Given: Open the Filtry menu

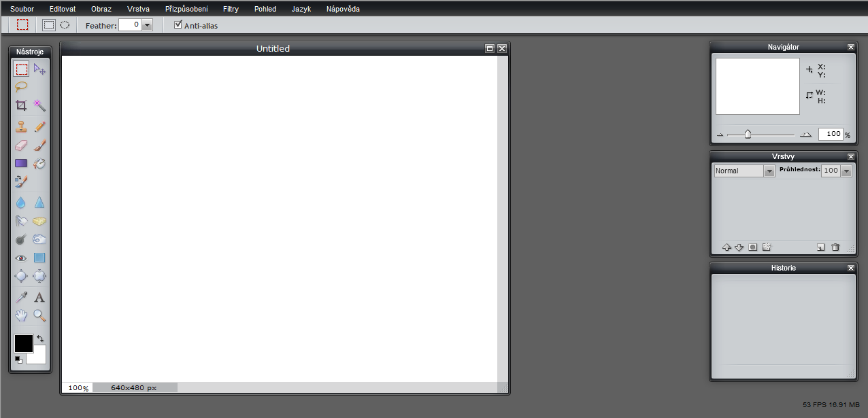Looking at the screenshot, I should (x=231, y=10).
